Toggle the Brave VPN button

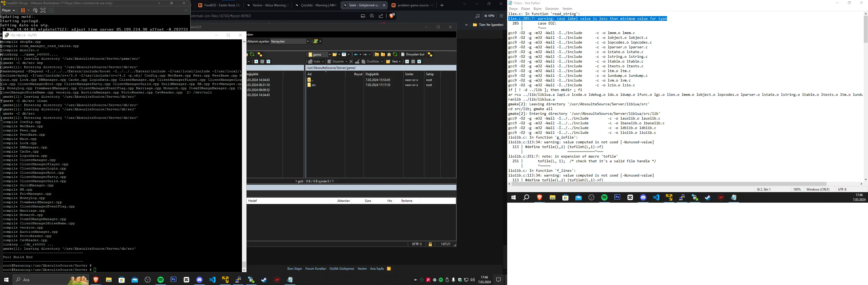point(489,16)
